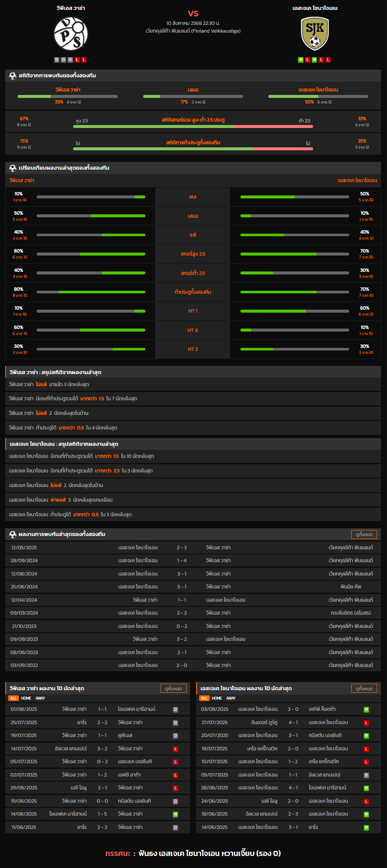Click soccer ball icon beside recent form comparison header
Image resolution: width=387 pixels, height=868 pixels.
[13, 168]
